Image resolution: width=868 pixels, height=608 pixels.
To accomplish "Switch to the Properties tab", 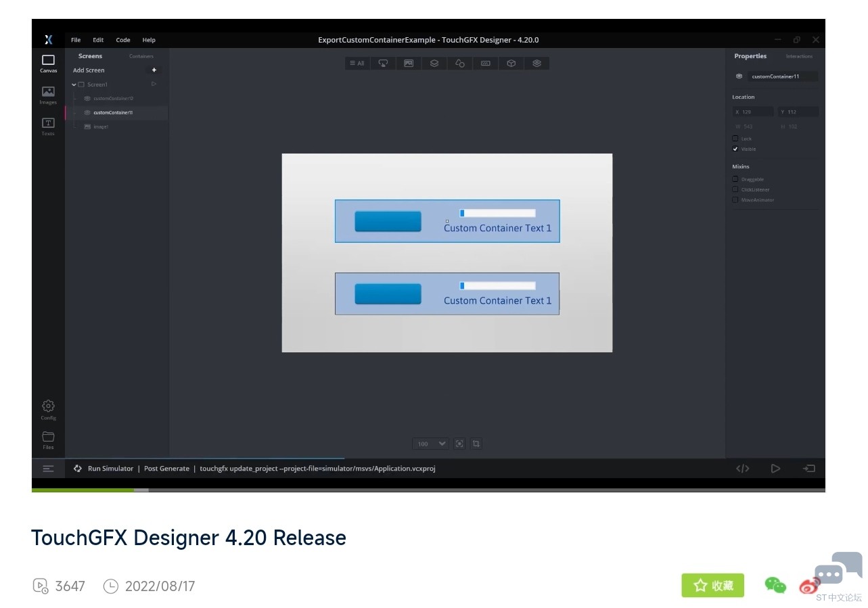I will click(x=750, y=56).
